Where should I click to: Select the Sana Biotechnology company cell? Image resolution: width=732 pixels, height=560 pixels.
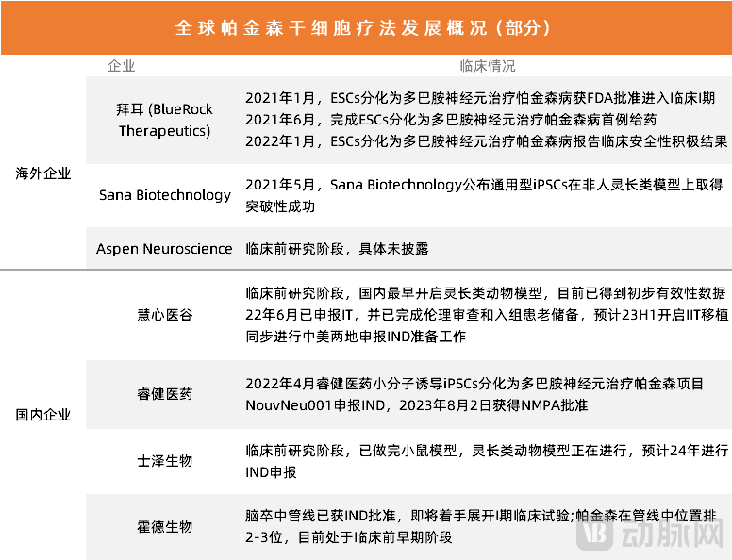(x=165, y=195)
